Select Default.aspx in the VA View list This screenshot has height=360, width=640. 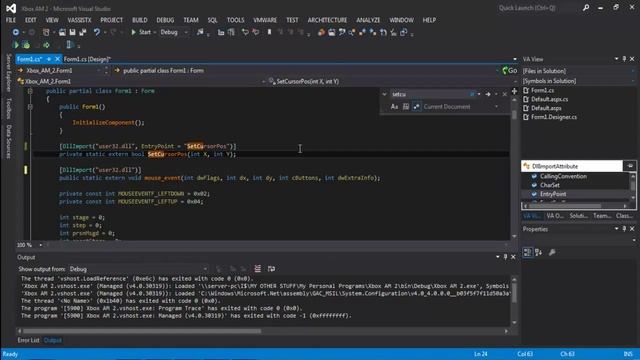[546, 108]
